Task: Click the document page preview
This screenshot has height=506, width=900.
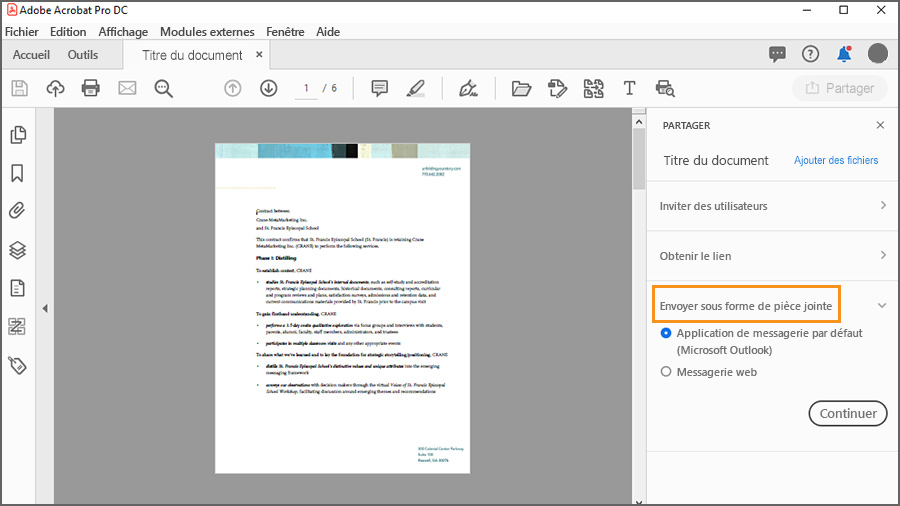Action: 343,308
